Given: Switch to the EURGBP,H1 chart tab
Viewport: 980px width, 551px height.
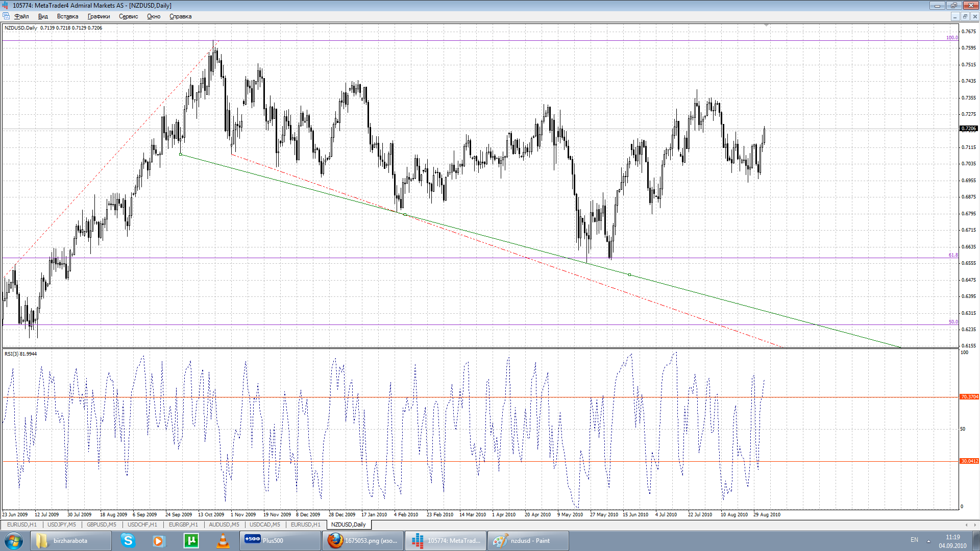Looking at the screenshot, I should 183,524.
